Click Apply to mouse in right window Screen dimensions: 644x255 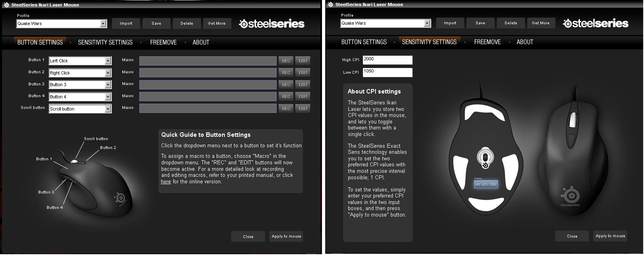[x=610, y=236]
